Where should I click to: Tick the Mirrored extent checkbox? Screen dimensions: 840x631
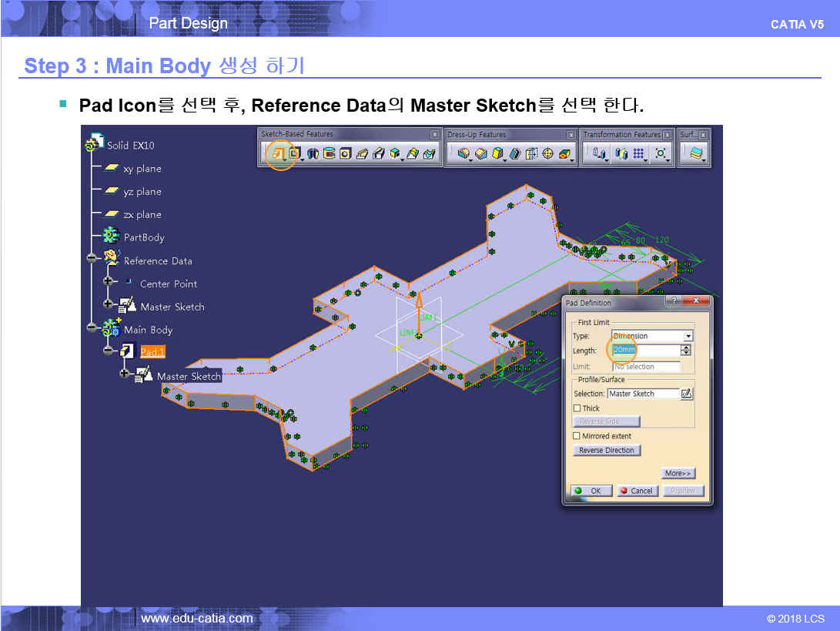coord(577,436)
